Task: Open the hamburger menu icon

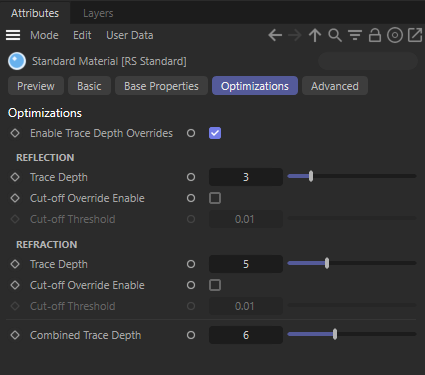Action: 13,35
